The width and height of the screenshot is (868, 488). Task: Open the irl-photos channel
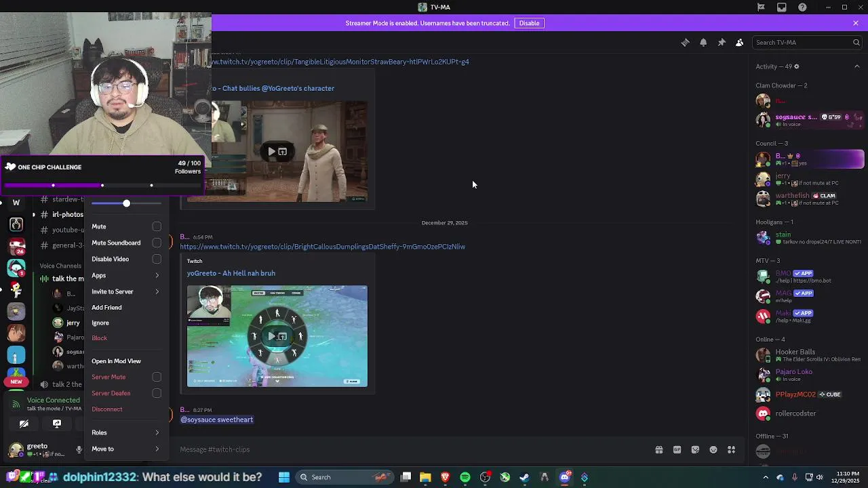click(68, 214)
